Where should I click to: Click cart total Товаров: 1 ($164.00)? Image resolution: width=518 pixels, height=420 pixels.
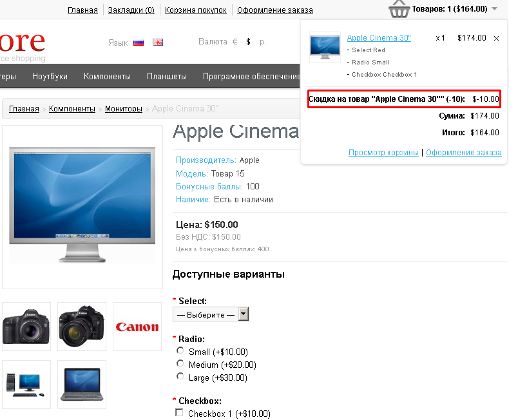pos(450,9)
